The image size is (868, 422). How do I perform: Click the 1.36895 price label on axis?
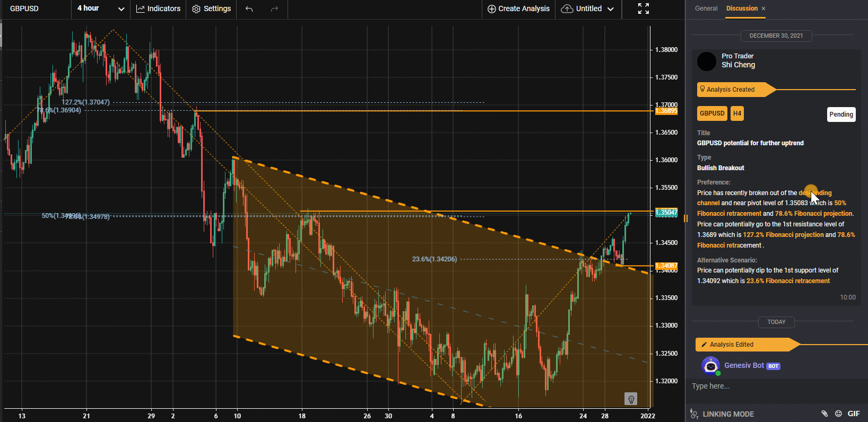pyautogui.click(x=666, y=111)
